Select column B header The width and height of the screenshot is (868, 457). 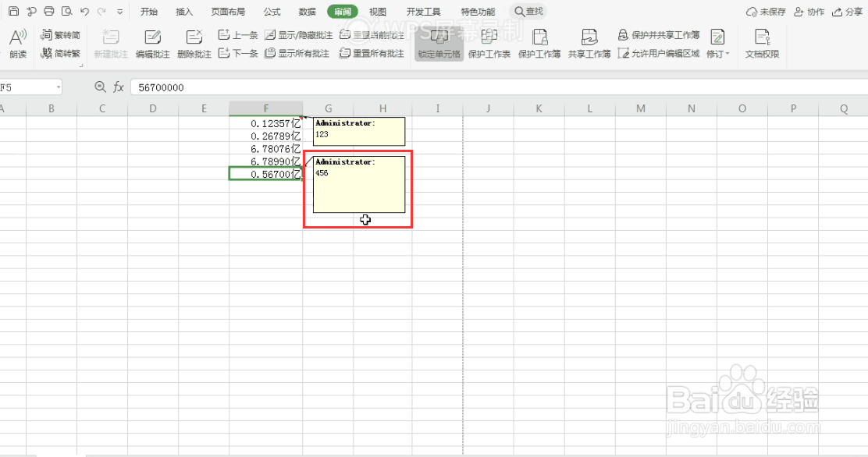[52, 108]
